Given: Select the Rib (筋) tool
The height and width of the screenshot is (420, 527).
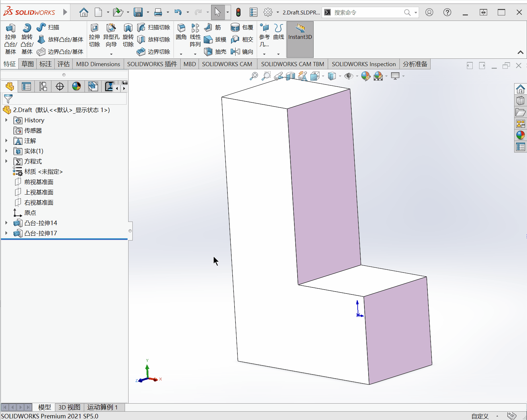Looking at the screenshot, I should 213,27.
